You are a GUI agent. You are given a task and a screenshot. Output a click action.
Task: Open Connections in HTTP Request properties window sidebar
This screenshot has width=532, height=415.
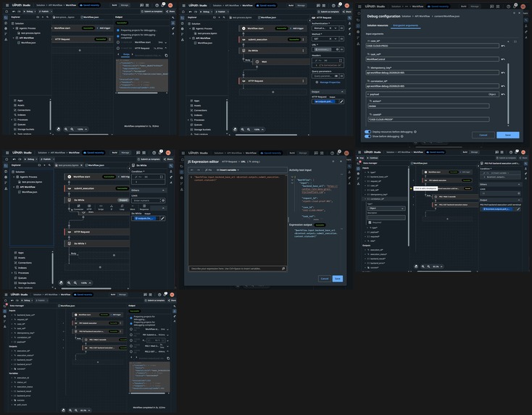[200, 110]
